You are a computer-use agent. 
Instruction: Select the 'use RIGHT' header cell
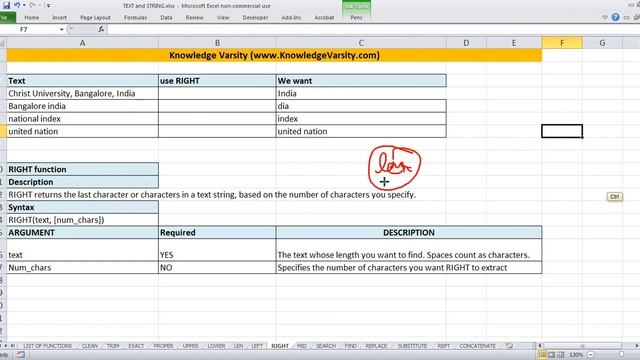pyautogui.click(x=217, y=81)
